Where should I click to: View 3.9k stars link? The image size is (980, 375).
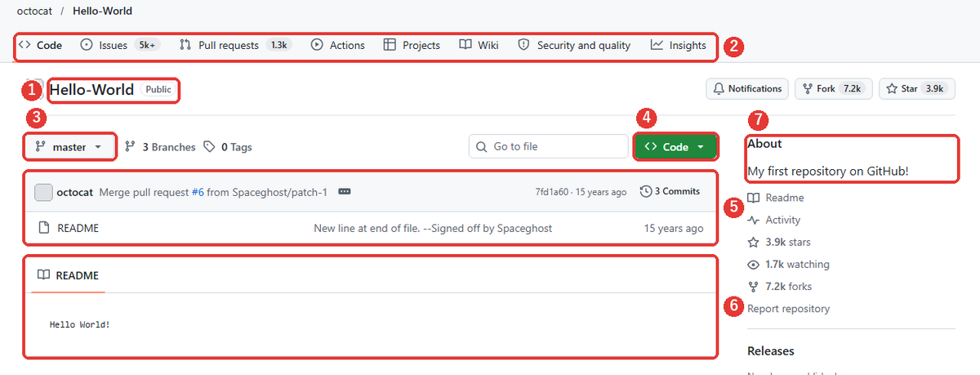779,242
